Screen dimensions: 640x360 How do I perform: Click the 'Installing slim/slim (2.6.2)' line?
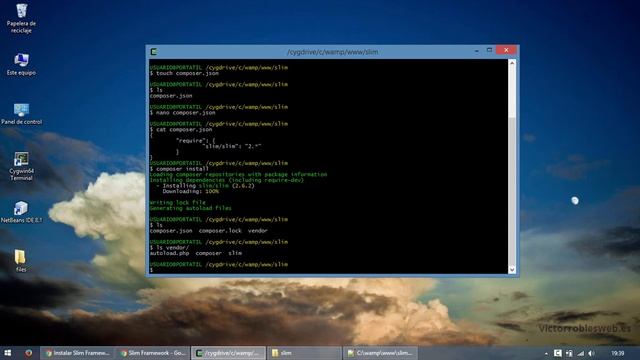pyautogui.click(x=205, y=186)
